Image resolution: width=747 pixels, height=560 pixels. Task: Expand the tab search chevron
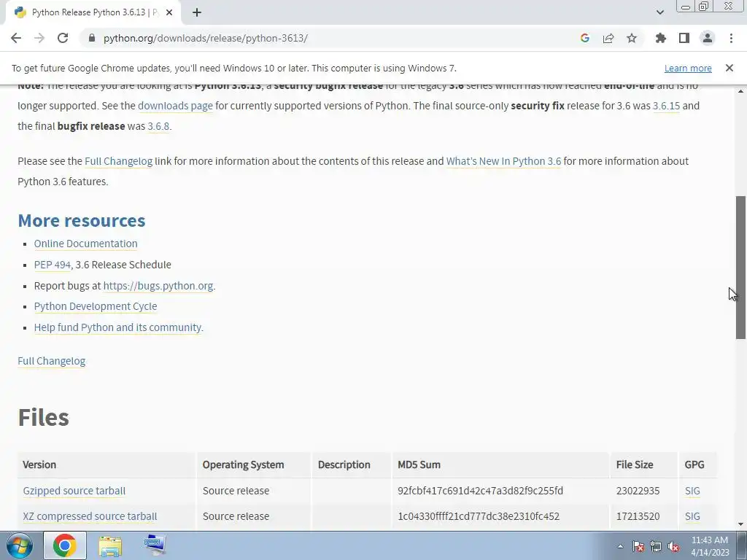(x=659, y=12)
